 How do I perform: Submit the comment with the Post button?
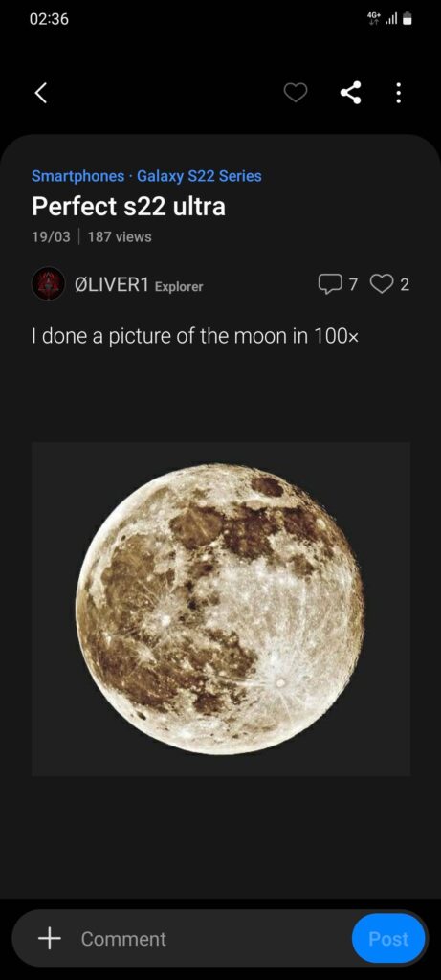tap(388, 938)
